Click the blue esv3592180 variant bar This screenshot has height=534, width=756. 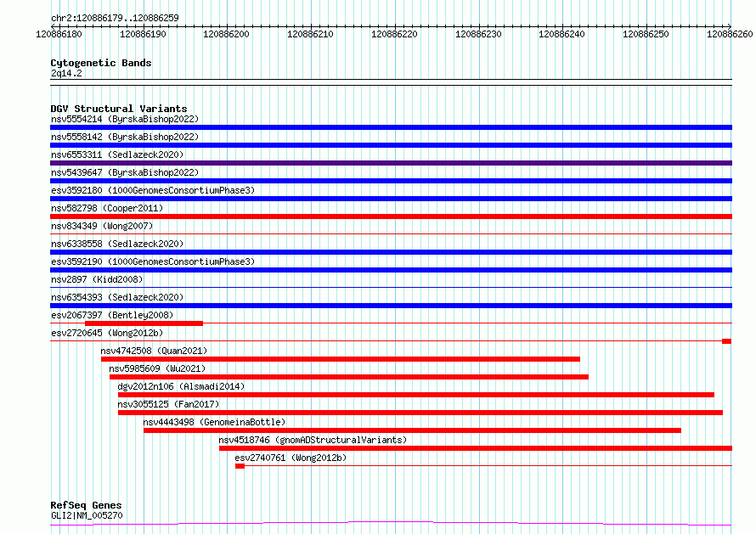tap(391, 199)
